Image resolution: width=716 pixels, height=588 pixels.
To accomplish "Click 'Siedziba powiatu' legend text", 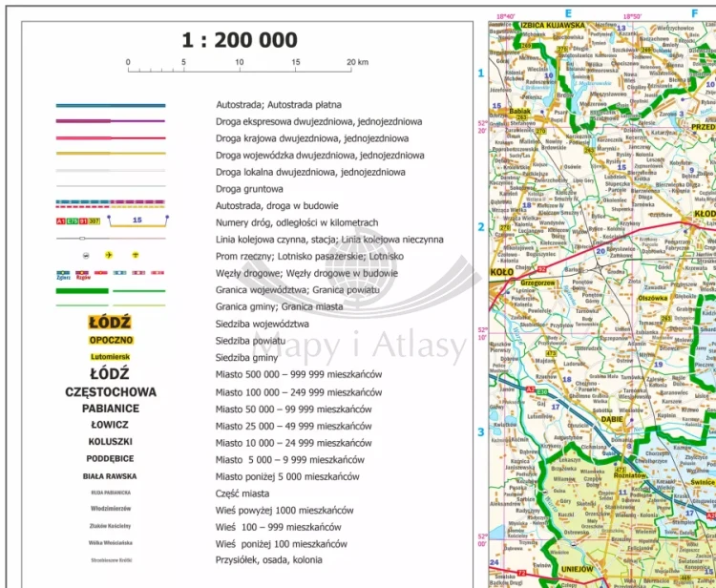I will coord(251,341).
